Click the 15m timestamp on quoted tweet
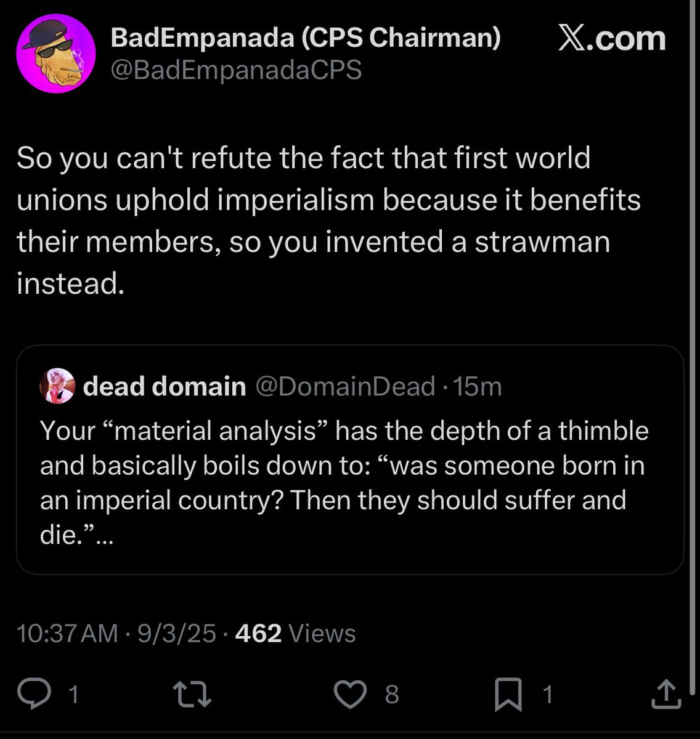The image size is (700, 739). pos(478,387)
